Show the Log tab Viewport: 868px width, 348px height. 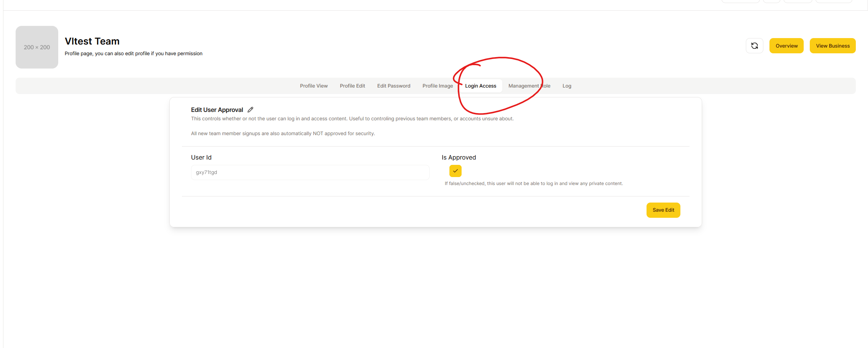(567, 86)
